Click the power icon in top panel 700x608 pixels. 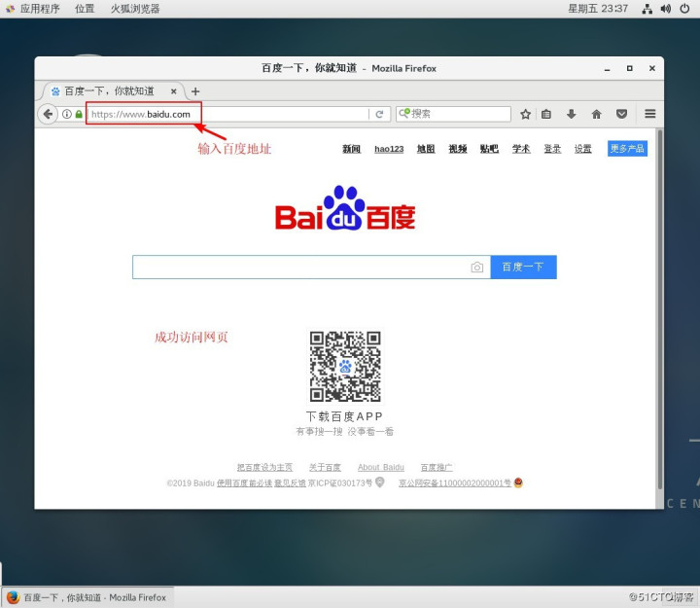[x=684, y=9]
